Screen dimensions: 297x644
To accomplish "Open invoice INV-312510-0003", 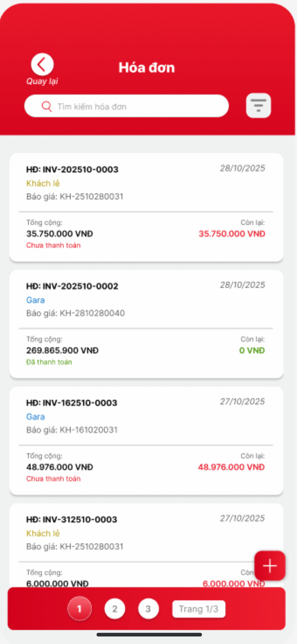I will click(x=72, y=519).
